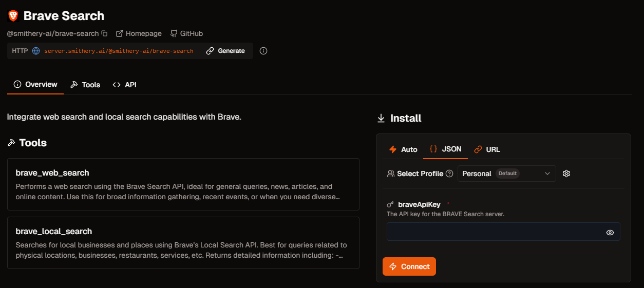Viewport: 644px width, 288px height.
Task: Select the URL install tab
Action: [487, 149]
